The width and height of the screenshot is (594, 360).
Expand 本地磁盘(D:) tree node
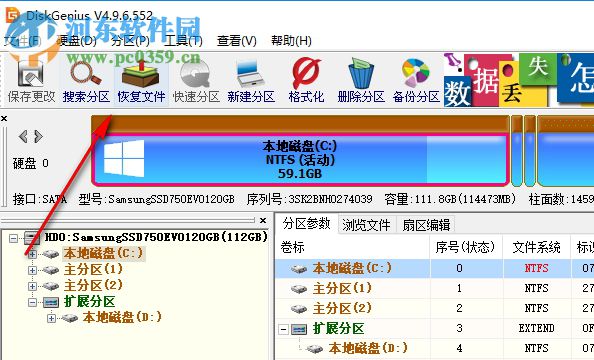click(52, 318)
